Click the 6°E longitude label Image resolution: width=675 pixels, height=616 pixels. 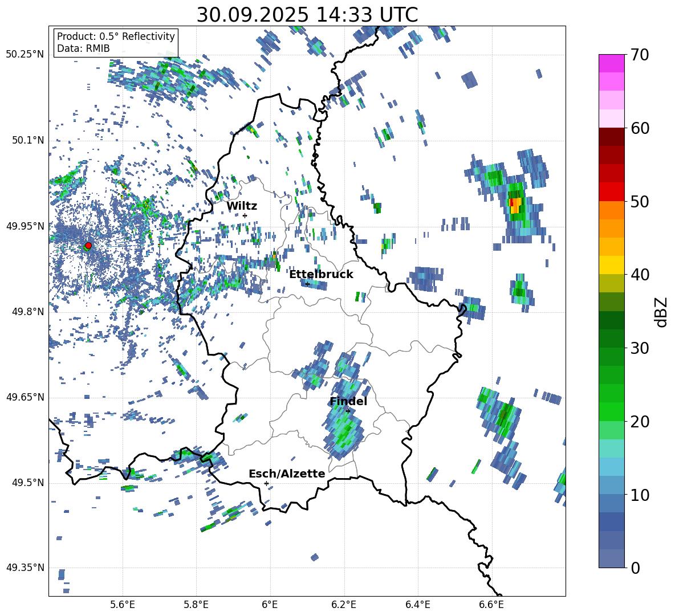[x=270, y=605]
